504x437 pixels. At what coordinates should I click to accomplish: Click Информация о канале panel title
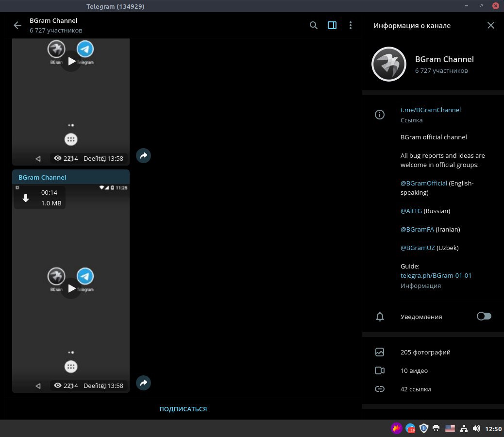coord(412,26)
